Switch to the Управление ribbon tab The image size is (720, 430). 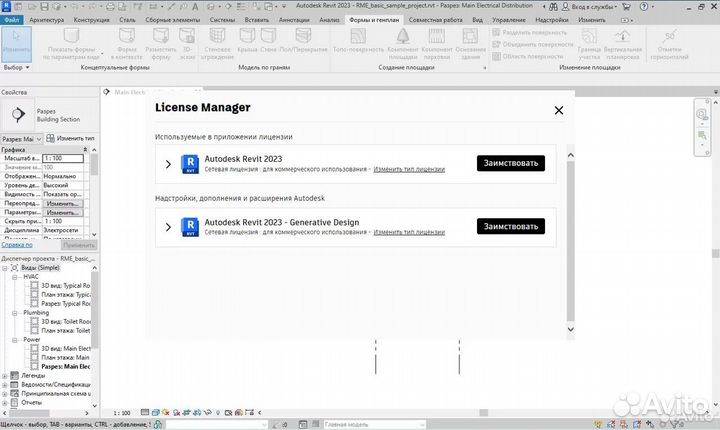click(509, 20)
